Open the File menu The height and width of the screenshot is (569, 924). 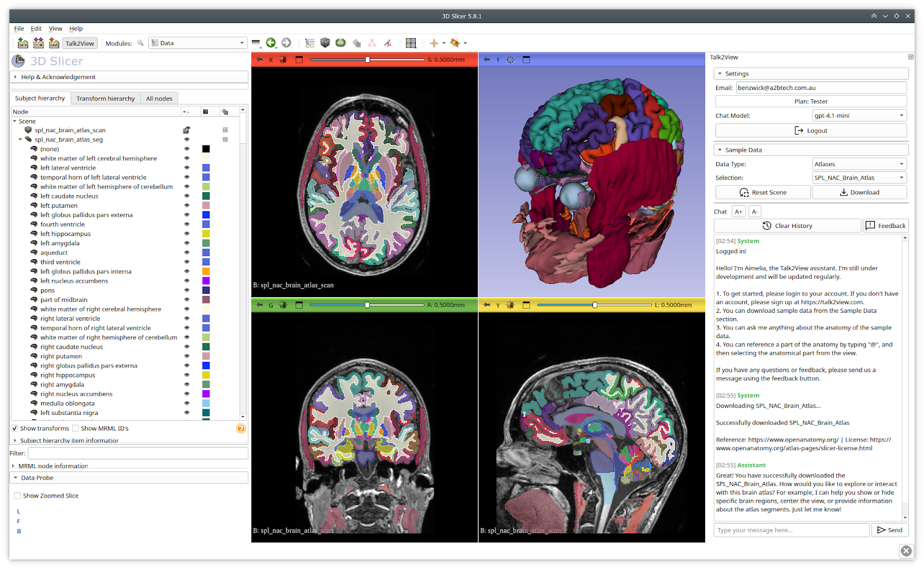tap(19, 29)
